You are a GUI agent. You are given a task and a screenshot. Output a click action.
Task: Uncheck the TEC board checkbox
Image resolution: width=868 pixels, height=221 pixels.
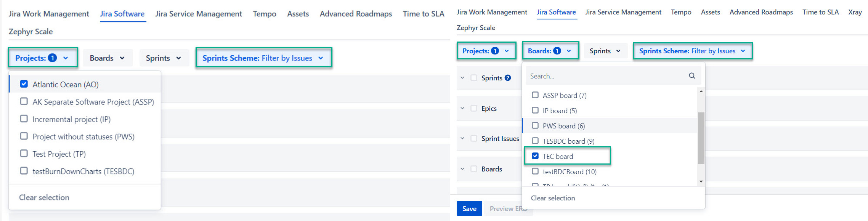click(535, 156)
